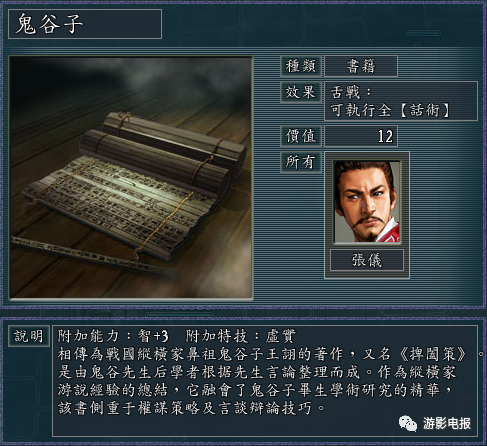The height and width of the screenshot is (446, 487).
Task: Select the value field showing 12
Action: (361, 136)
